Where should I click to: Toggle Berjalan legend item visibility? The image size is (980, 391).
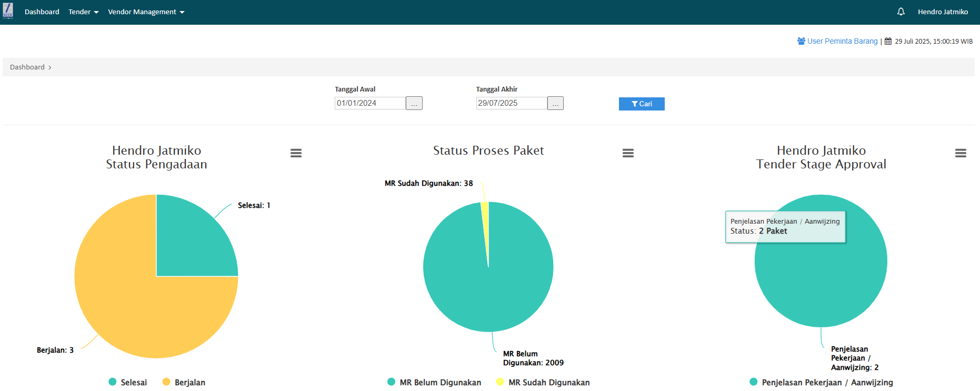pyautogui.click(x=184, y=382)
